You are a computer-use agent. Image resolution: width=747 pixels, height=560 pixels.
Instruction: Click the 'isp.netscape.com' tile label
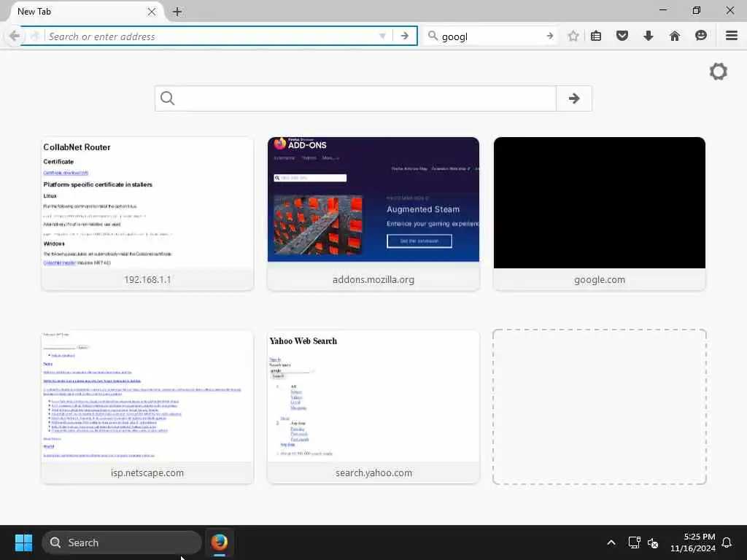(x=147, y=473)
